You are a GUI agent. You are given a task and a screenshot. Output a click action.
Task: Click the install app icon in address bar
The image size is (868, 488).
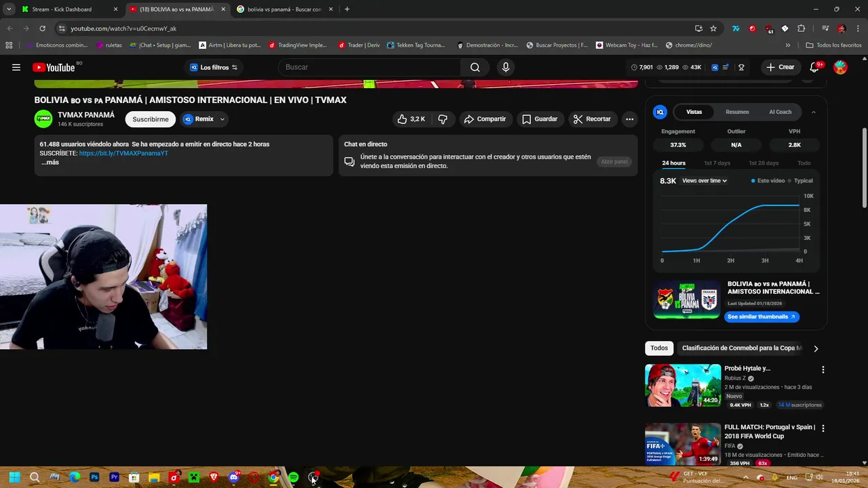[x=698, y=28]
